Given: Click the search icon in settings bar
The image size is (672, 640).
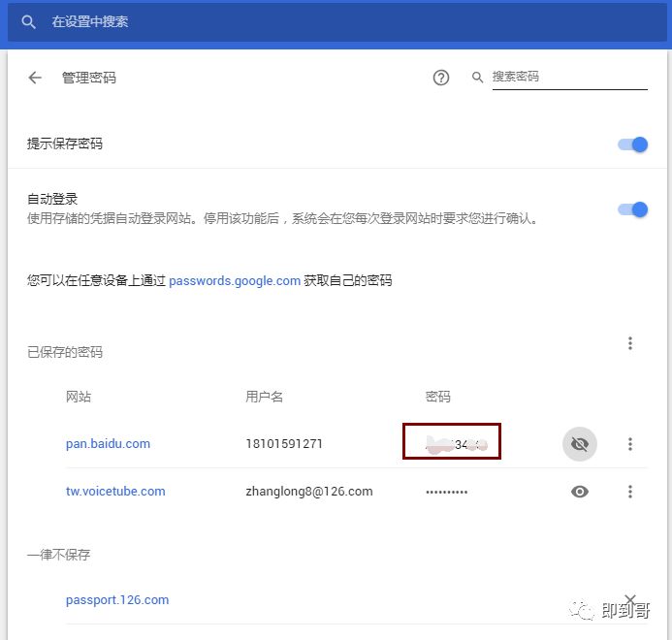Looking at the screenshot, I should (28, 22).
